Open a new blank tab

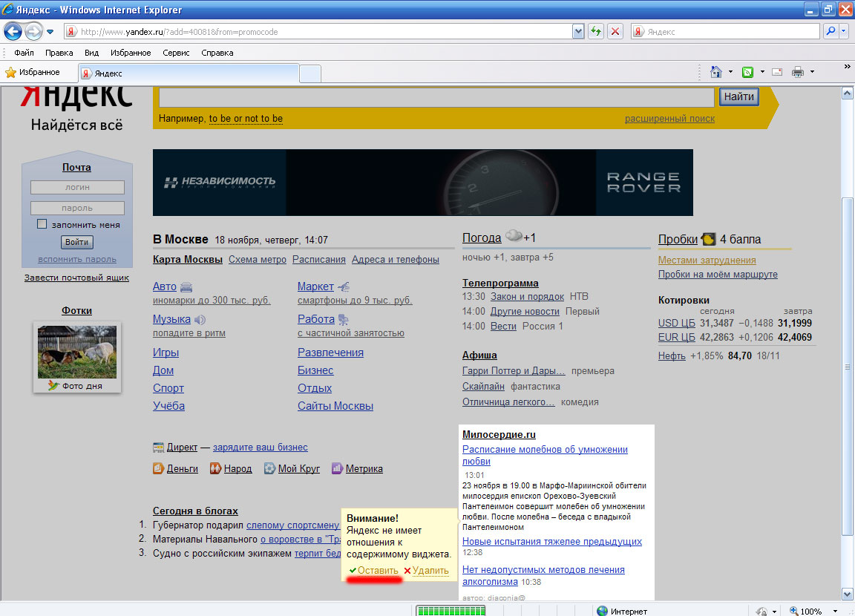pos(310,73)
